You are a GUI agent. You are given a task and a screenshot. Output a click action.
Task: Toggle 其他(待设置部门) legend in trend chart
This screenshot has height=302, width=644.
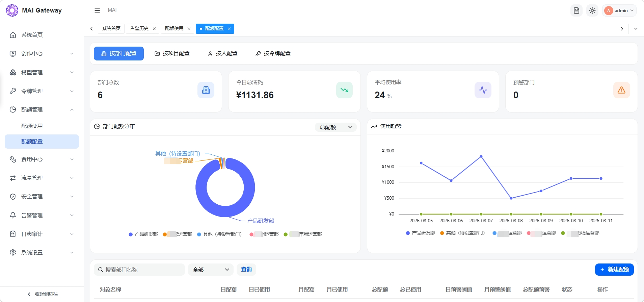[x=463, y=233]
